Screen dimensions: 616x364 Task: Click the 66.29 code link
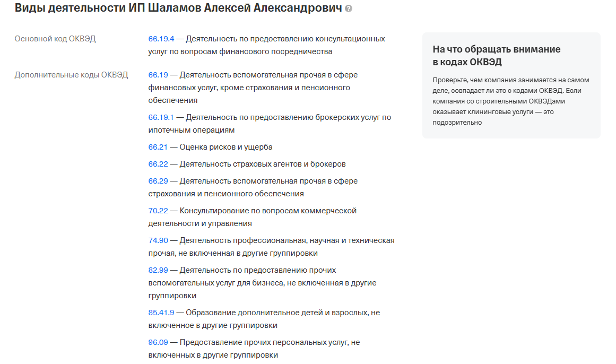coord(158,181)
